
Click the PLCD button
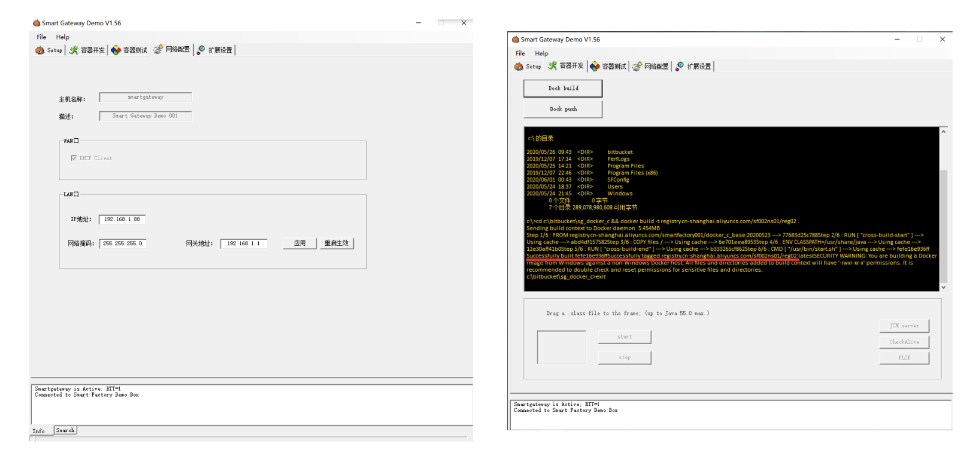[904, 357]
